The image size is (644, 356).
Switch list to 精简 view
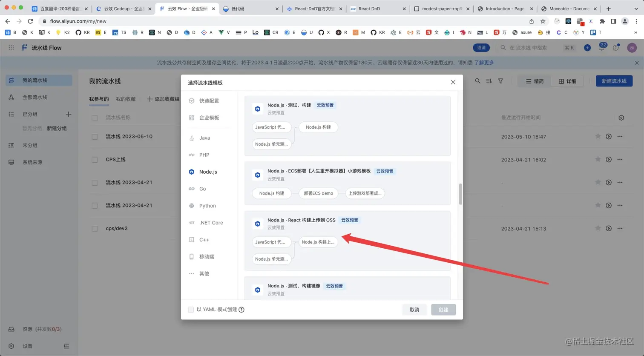535,81
